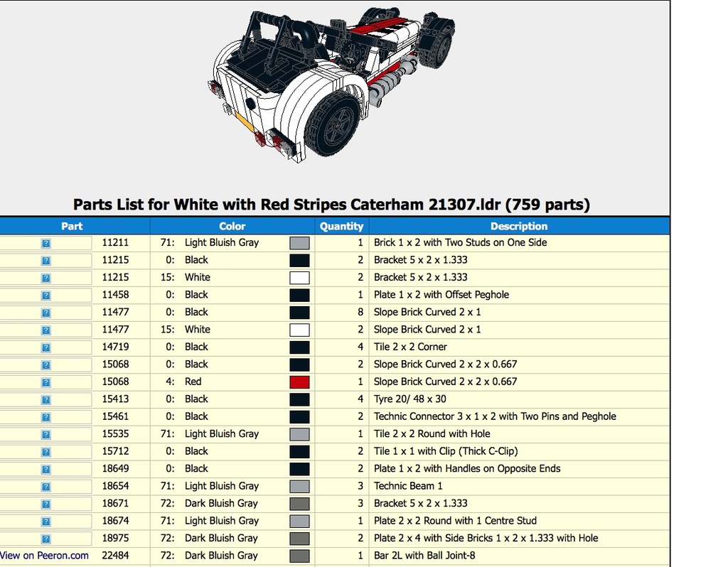Click the Dark Bluish Gray swatch for 18671

[x=299, y=504]
